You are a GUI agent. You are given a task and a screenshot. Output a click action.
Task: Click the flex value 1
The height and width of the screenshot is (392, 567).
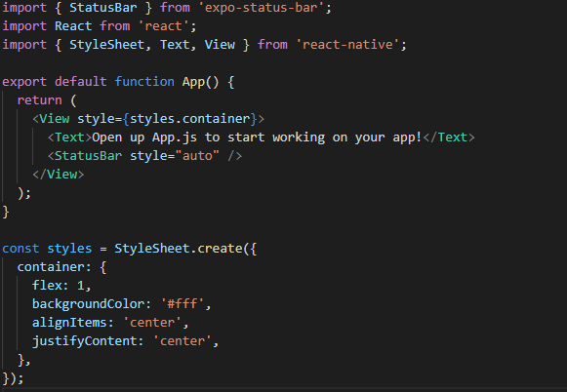click(x=81, y=286)
